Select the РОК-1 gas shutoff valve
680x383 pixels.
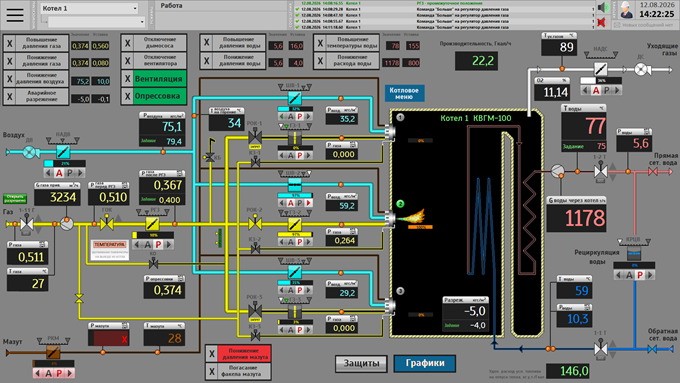[x=255, y=138]
